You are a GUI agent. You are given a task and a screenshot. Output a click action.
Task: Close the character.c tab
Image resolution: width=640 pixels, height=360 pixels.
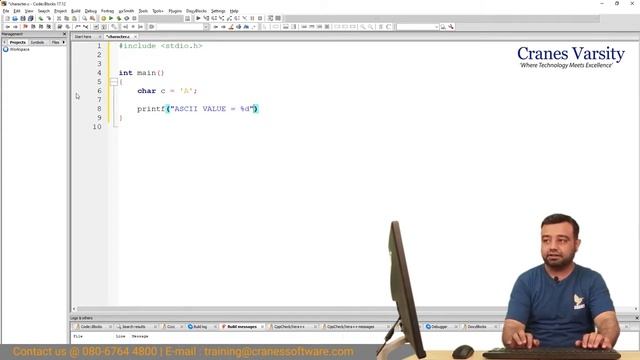coord(136,37)
